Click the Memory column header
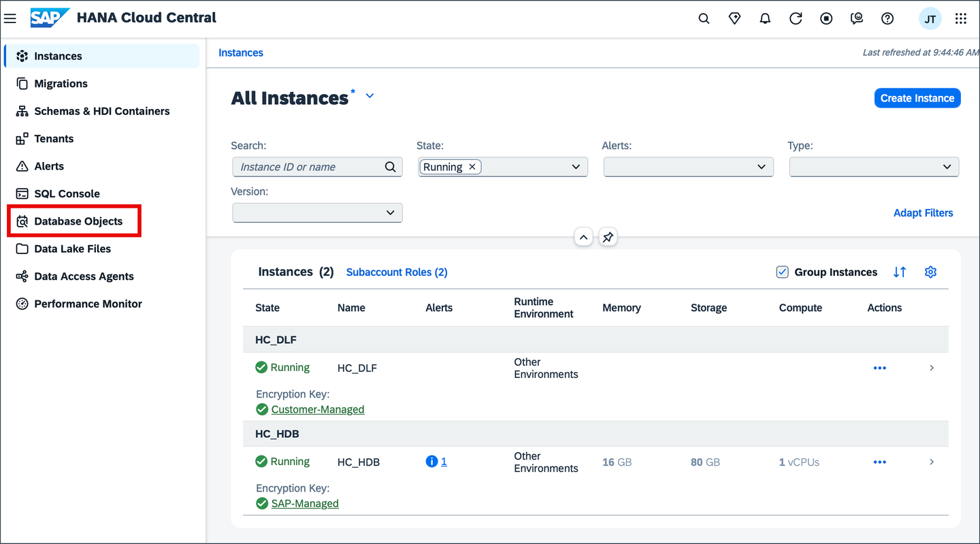The image size is (980, 544). pos(621,308)
